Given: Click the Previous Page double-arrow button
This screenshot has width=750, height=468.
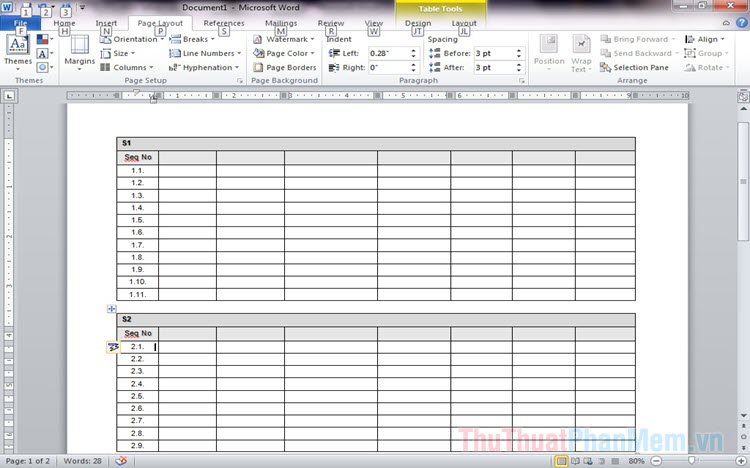Looking at the screenshot, I should 743,425.
